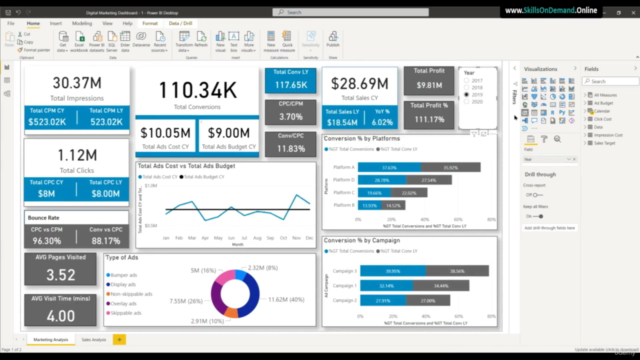Select the Donut chart visual icon
The image size is (640, 360).
coord(562,97)
